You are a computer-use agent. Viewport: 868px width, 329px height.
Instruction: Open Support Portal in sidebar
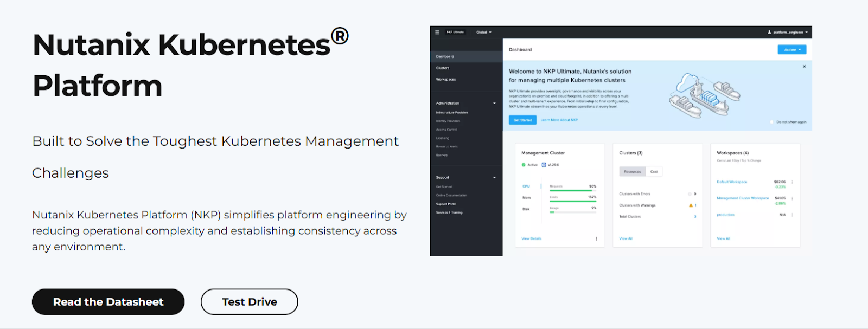tap(446, 204)
